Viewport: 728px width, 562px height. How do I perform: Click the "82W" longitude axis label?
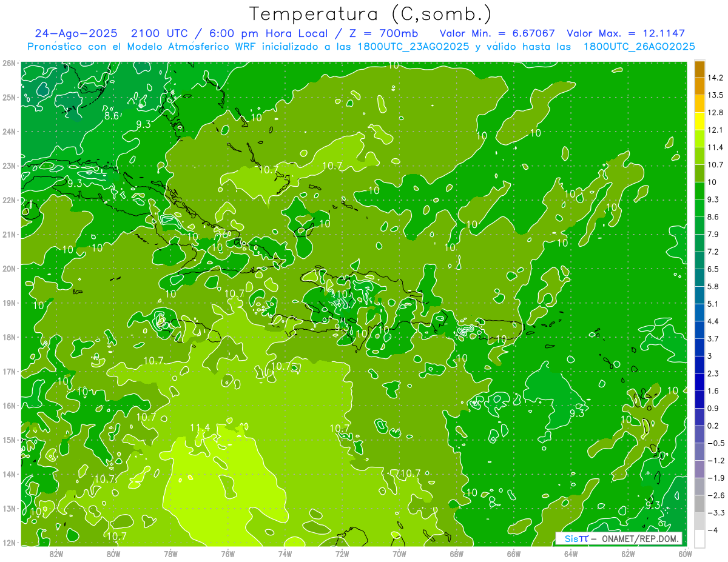click(x=56, y=554)
